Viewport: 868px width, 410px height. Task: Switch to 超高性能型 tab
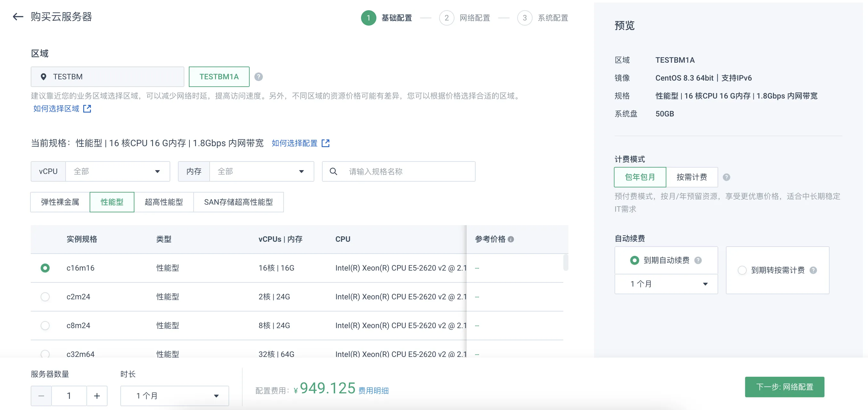pyautogui.click(x=164, y=202)
